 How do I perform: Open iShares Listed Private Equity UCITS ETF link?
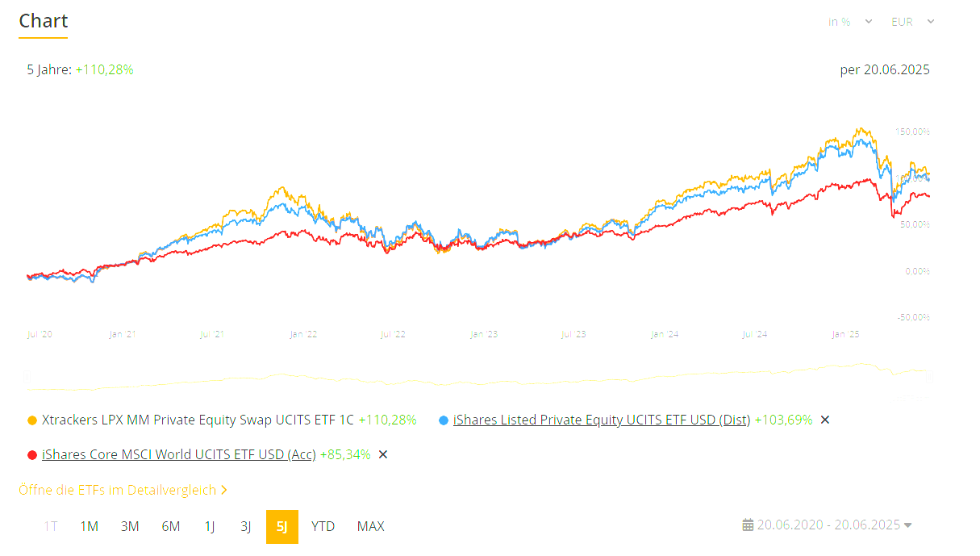602,420
